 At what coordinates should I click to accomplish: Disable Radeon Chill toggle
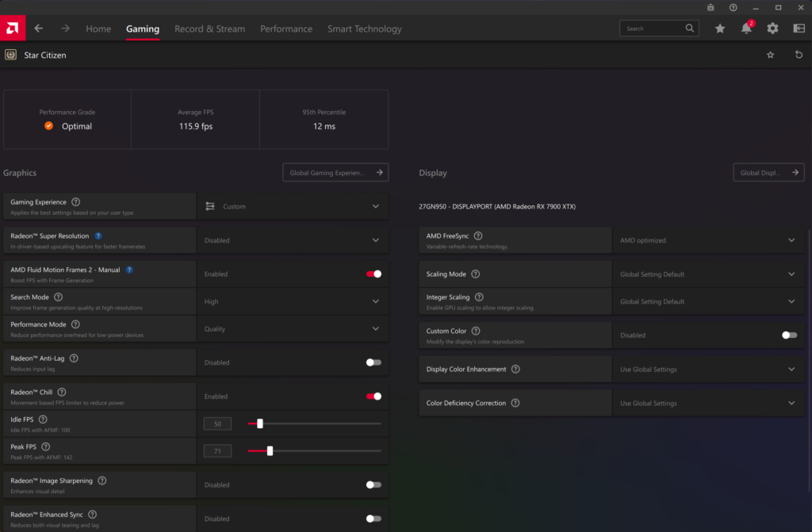(374, 396)
